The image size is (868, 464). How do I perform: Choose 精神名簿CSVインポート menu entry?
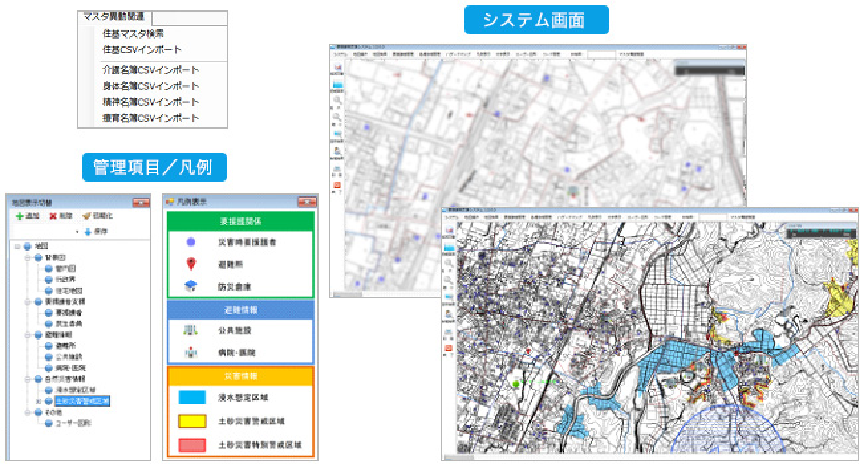coord(151,102)
